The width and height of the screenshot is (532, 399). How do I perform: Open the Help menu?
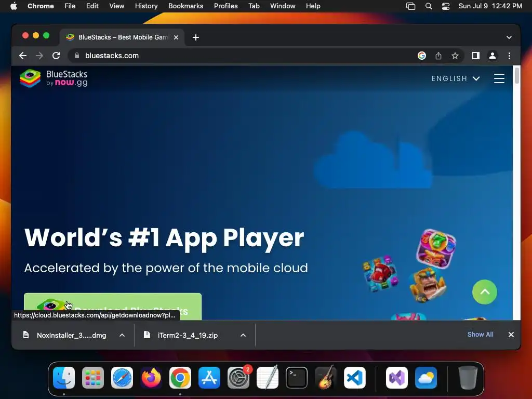click(313, 6)
